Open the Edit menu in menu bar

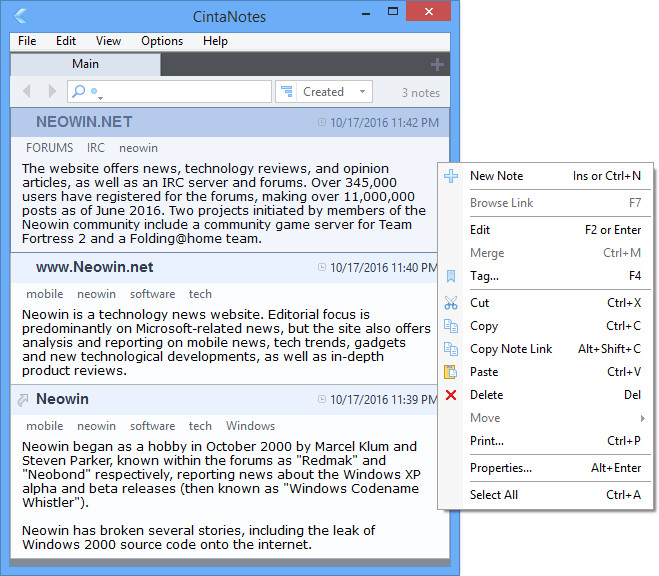pos(66,41)
